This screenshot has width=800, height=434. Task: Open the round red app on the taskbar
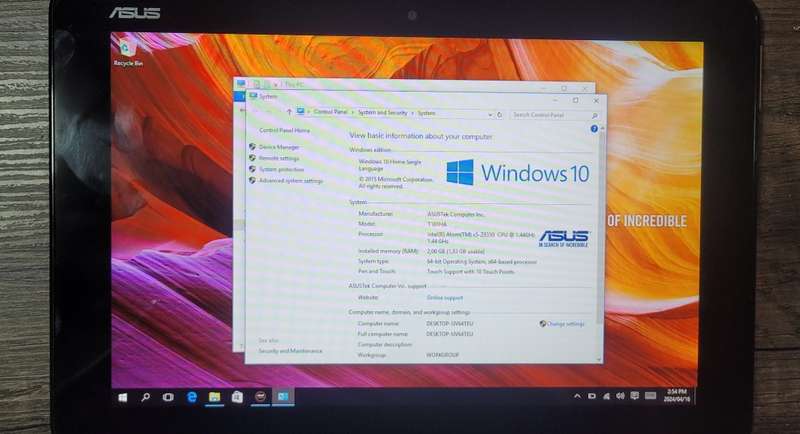tap(260, 397)
